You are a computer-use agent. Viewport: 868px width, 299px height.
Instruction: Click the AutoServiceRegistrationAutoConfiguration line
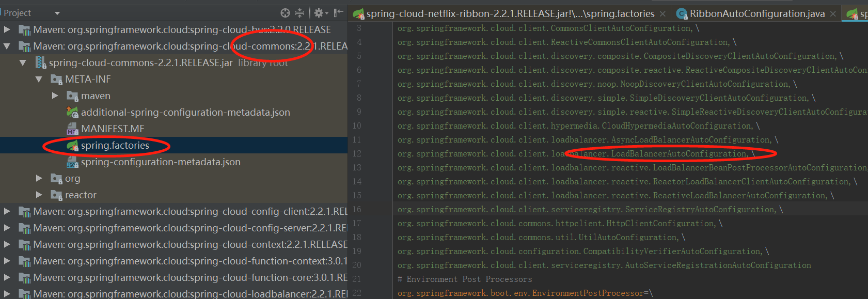click(x=604, y=265)
